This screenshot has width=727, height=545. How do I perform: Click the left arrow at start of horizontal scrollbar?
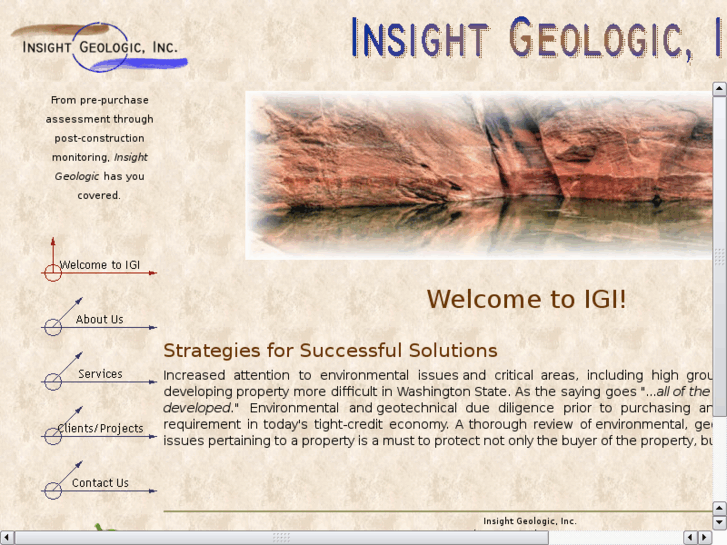pyautogui.click(x=7, y=537)
